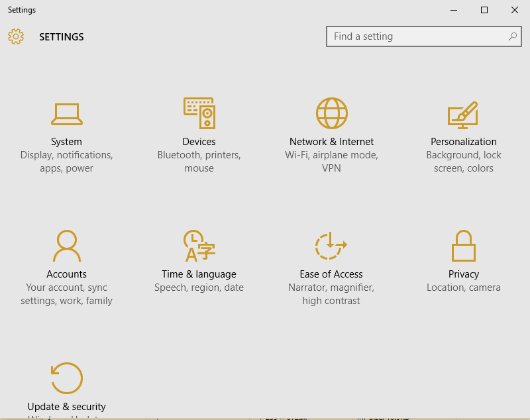The width and height of the screenshot is (530, 420).
Task: Minimize the Settings window
Action: (454, 10)
